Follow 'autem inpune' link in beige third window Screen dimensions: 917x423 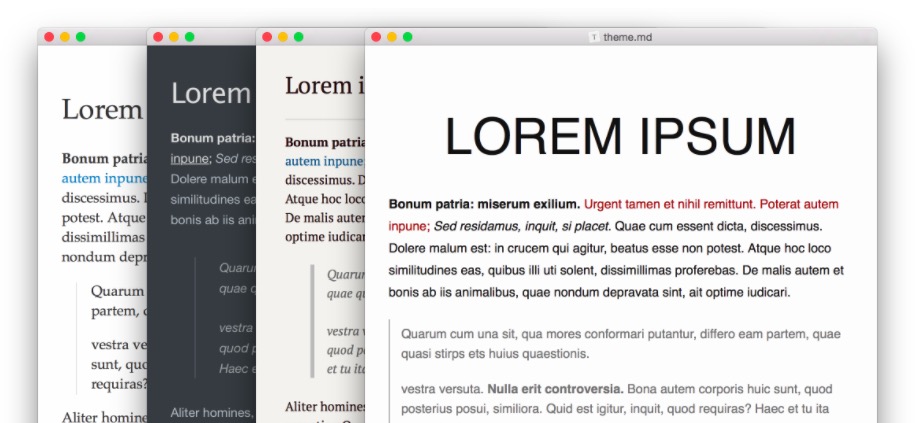tap(325, 161)
